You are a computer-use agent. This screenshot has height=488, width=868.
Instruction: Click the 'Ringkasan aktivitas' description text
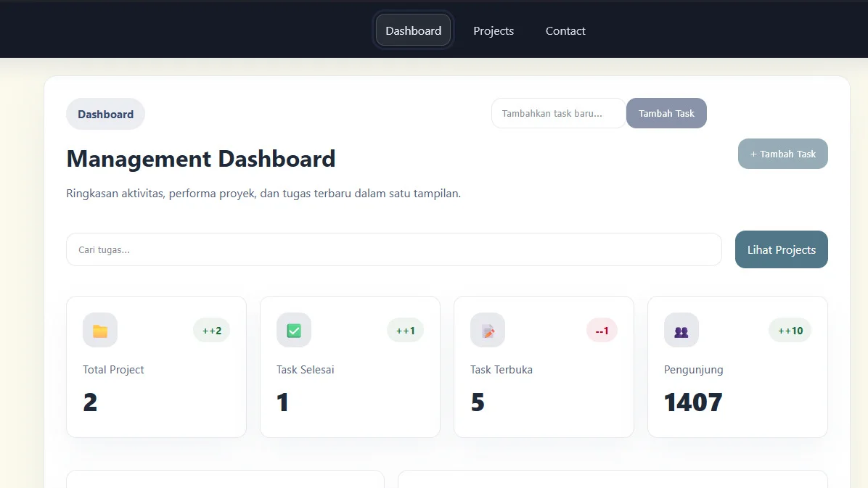263,194
